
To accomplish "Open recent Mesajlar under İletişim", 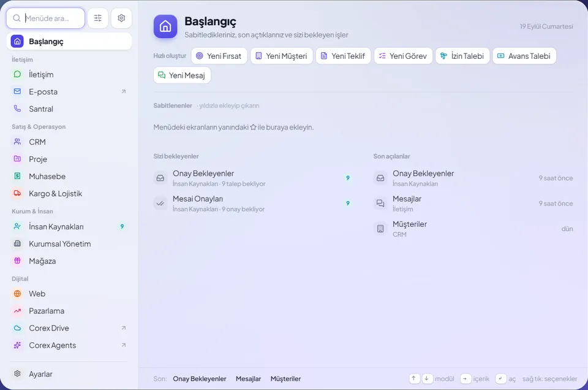I will [x=473, y=204].
